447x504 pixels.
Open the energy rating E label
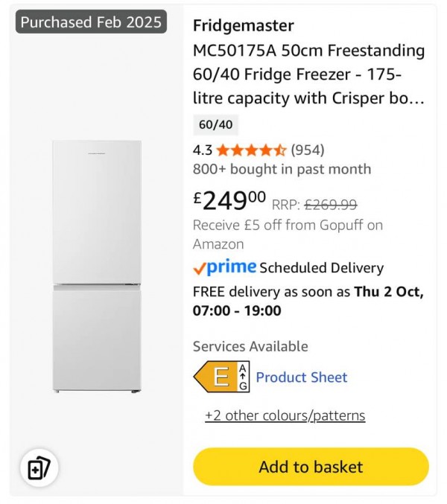pyautogui.click(x=221, y=377)
